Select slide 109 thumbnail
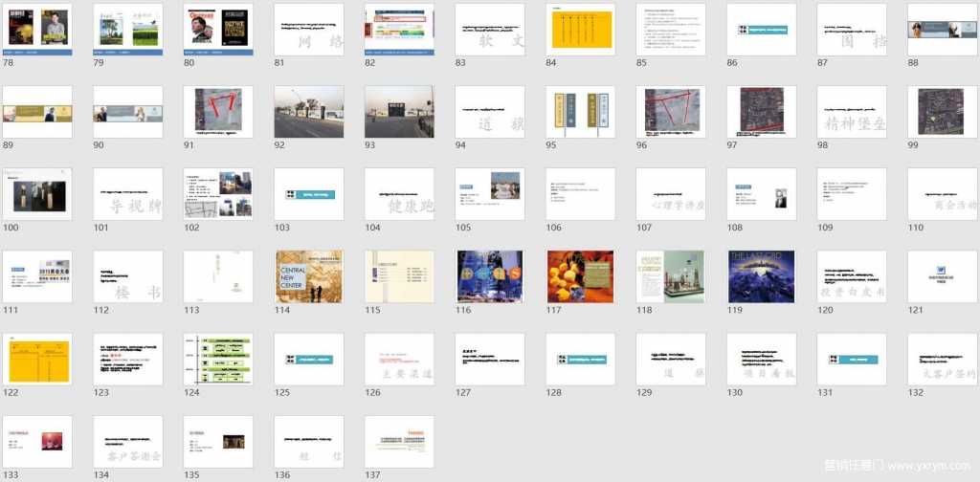980x482 pixels. click(x=852, y=193)
